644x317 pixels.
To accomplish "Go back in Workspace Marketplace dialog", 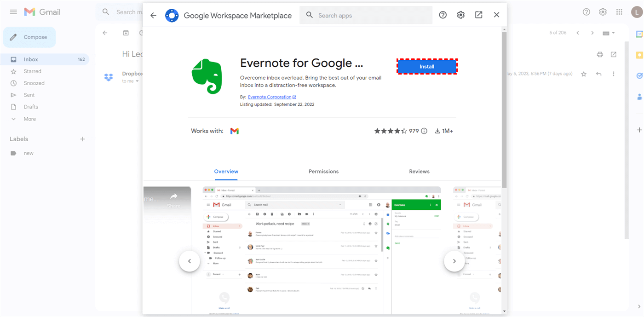I will 154,15.
